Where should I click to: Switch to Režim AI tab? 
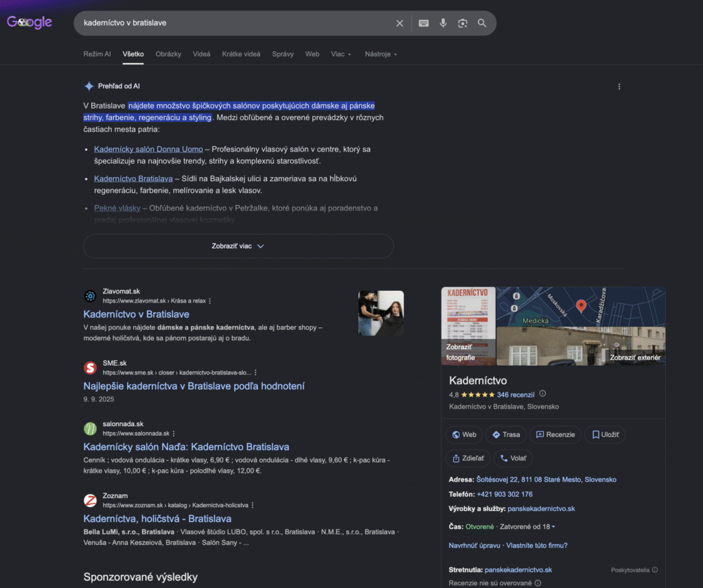click(x=97, y=54)
